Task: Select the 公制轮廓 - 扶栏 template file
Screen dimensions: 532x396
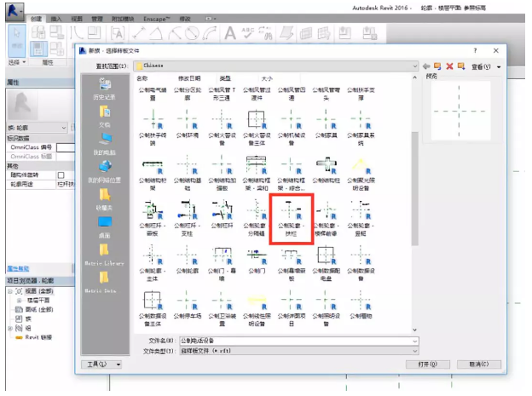Action: point(291,218)
